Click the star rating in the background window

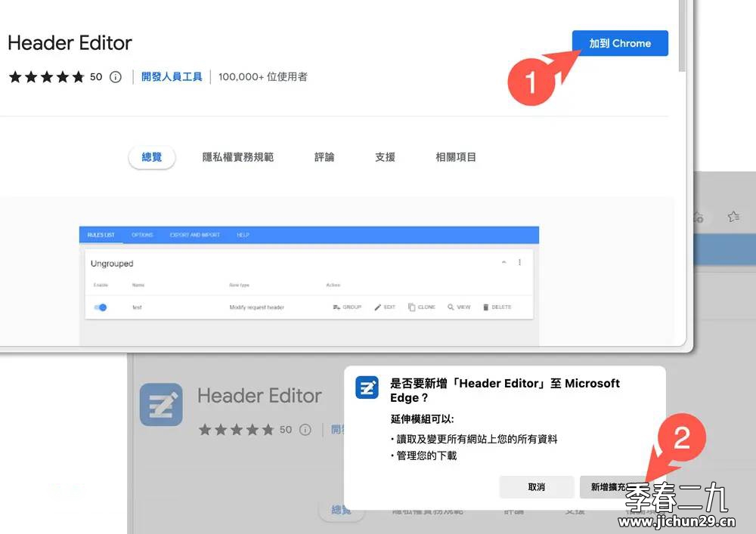pos(236,430)
